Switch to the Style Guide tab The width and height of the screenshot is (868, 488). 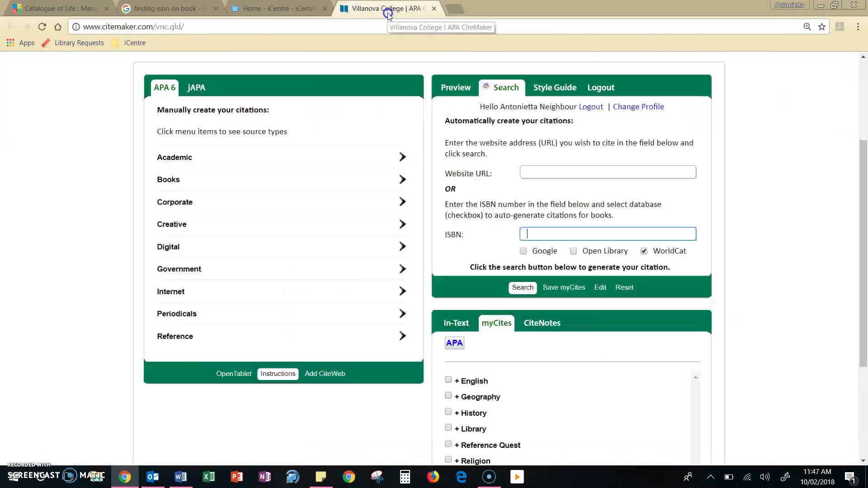555,88
